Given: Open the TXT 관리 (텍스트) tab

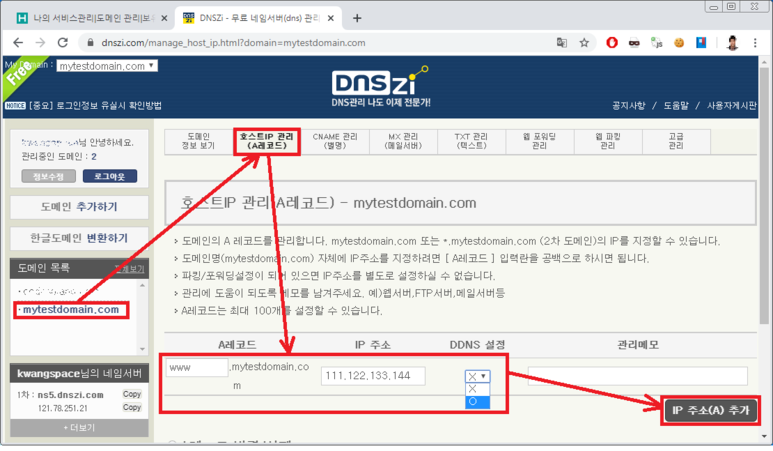Looking at the screenshot, I should coord(471,141).
